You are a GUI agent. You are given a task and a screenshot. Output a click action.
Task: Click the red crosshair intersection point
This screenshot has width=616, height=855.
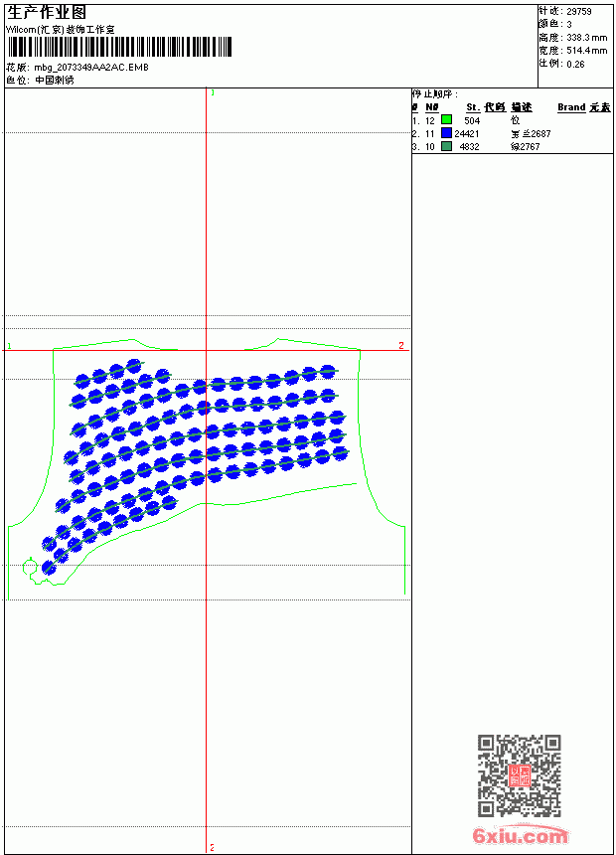(x=206, y=350)
